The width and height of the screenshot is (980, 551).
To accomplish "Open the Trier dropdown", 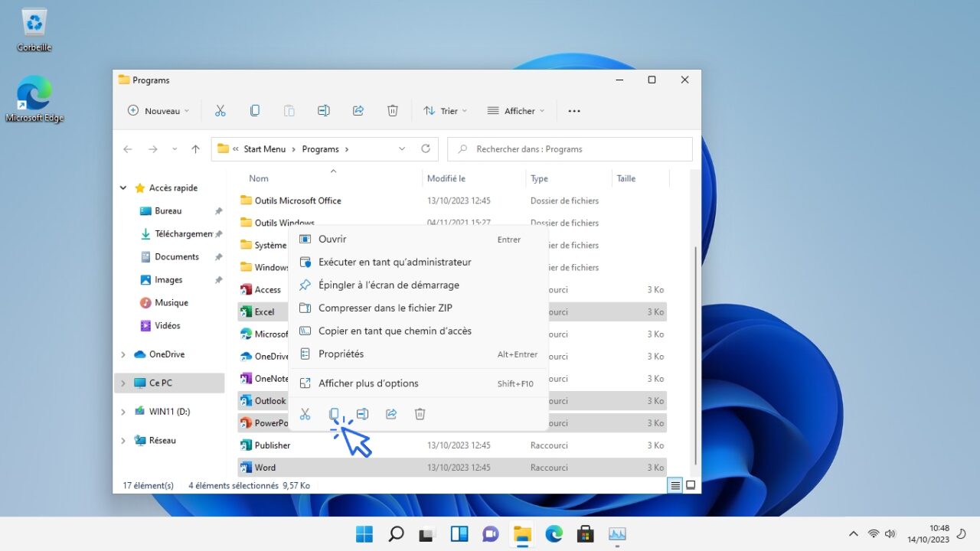I will click(x=445, y=110).
